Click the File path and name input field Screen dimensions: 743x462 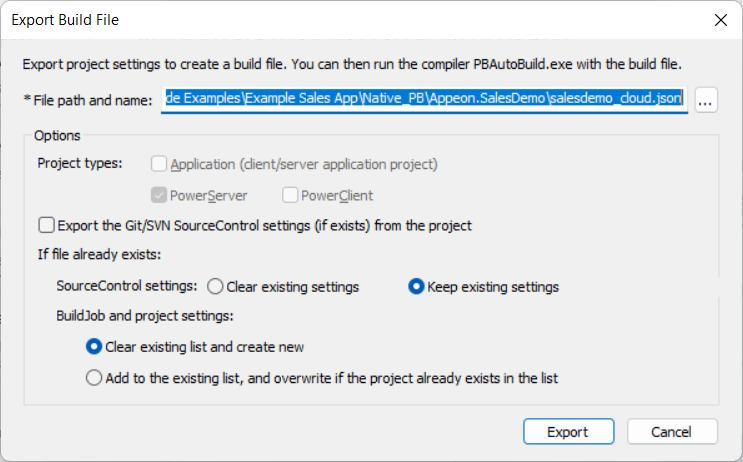click(424, 100)
